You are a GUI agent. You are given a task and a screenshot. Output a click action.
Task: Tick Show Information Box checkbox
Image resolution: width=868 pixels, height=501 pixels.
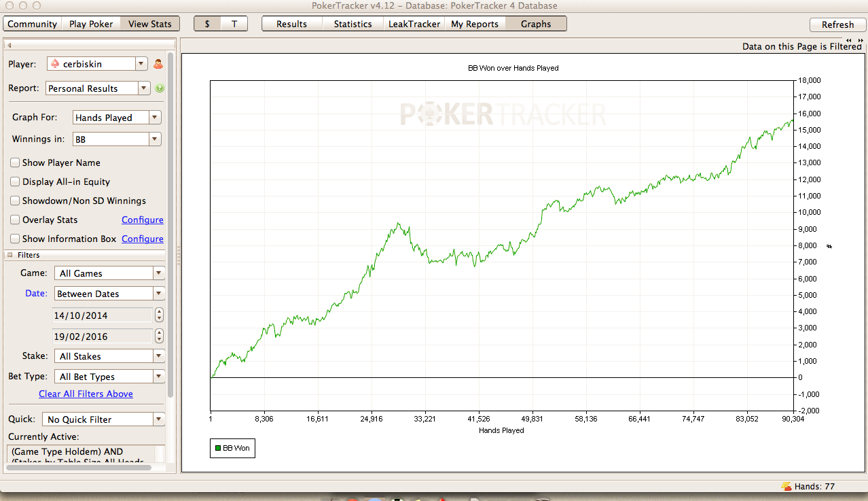pos(15,239)
